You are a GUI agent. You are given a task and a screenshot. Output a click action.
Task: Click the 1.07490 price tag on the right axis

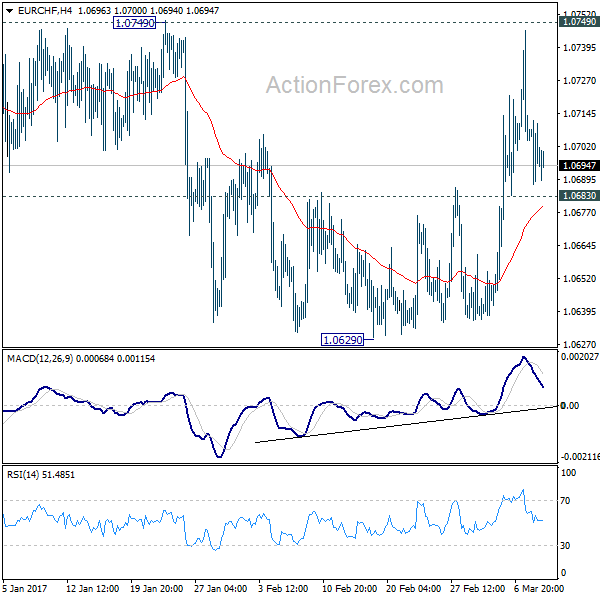[x=579, y=22]
